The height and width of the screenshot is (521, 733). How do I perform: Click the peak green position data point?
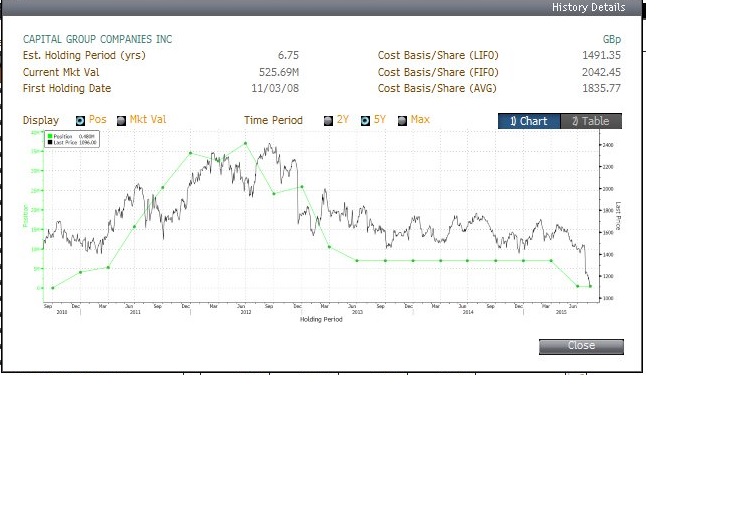pos(245,143)
